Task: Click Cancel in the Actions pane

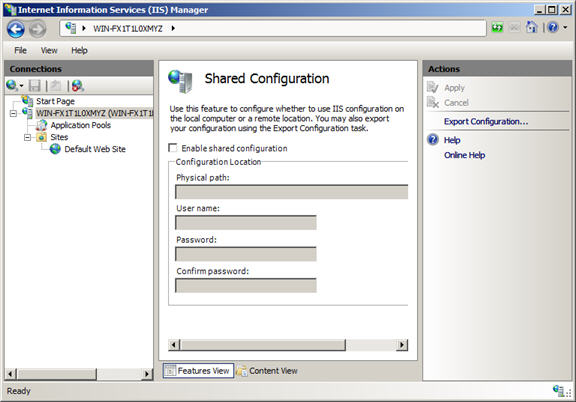Action: pyautogui.click(x=456, y=103)
